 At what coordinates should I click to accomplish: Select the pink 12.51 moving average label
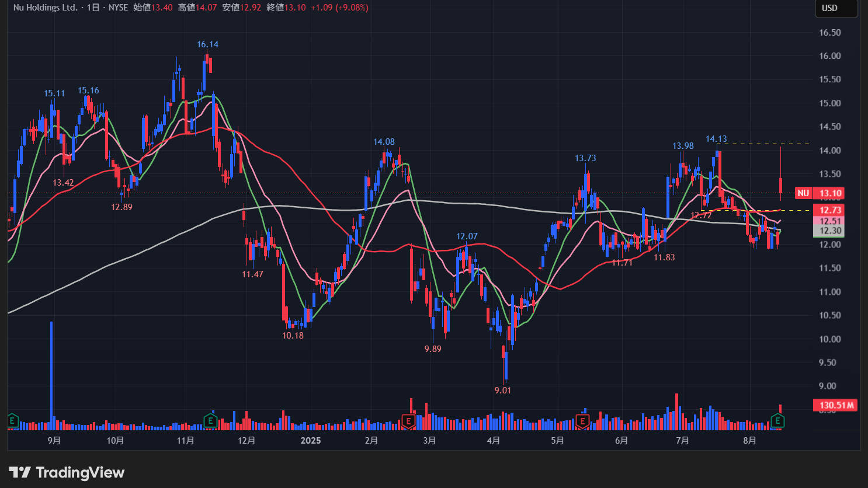coord(830,221)
